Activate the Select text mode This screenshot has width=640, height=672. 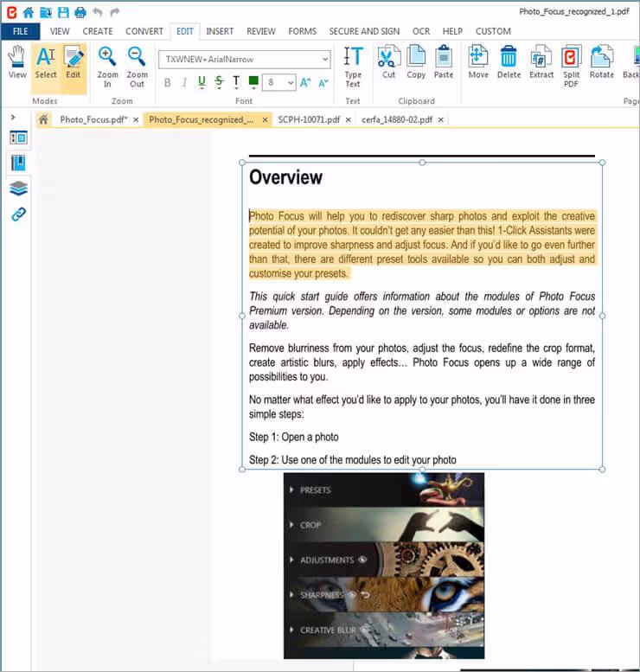coord(46,62)
